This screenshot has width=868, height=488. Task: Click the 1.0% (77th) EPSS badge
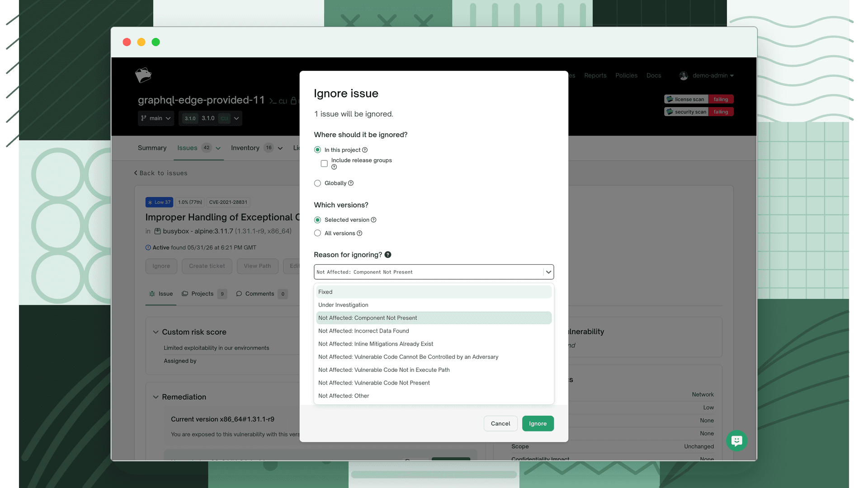pyautogui.click(x=190, y=202)
